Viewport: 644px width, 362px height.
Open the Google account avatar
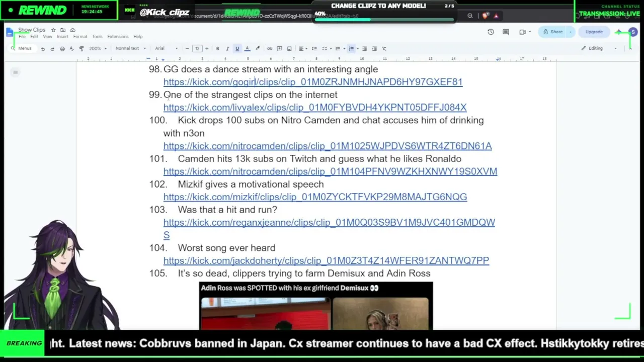(633, 32)
